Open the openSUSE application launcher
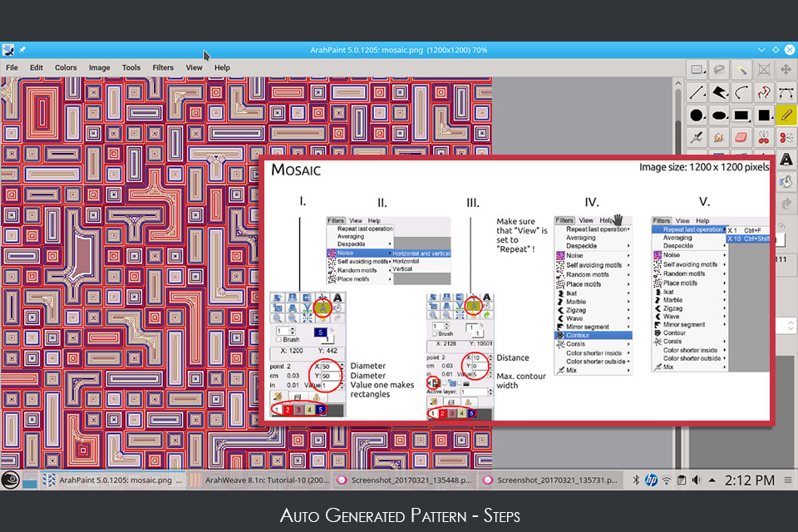The image size is (798, 532). coord(10,480)
